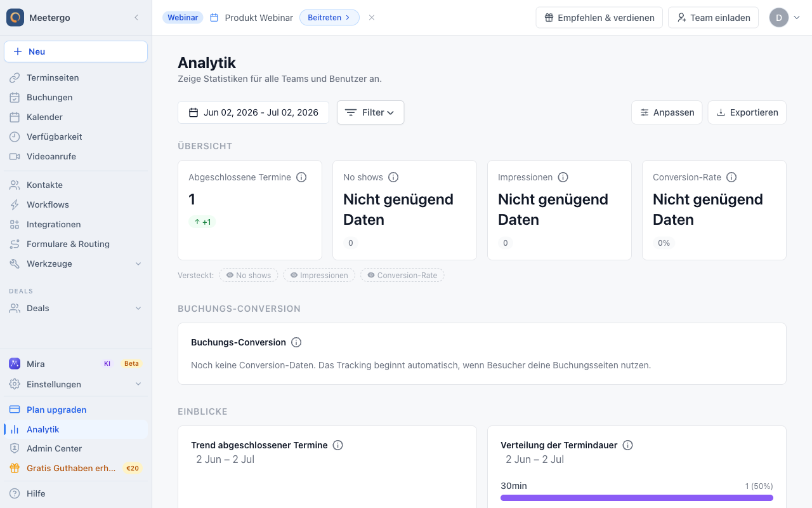Open Admin Center from the sidebar

tap(76, 448)
